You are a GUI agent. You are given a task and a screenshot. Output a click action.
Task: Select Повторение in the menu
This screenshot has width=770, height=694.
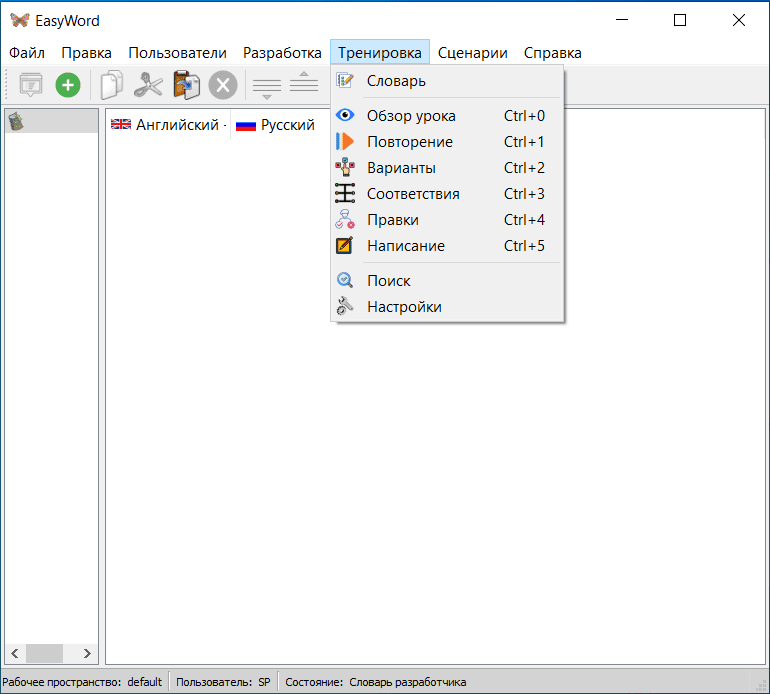click(x=447, y=141)
